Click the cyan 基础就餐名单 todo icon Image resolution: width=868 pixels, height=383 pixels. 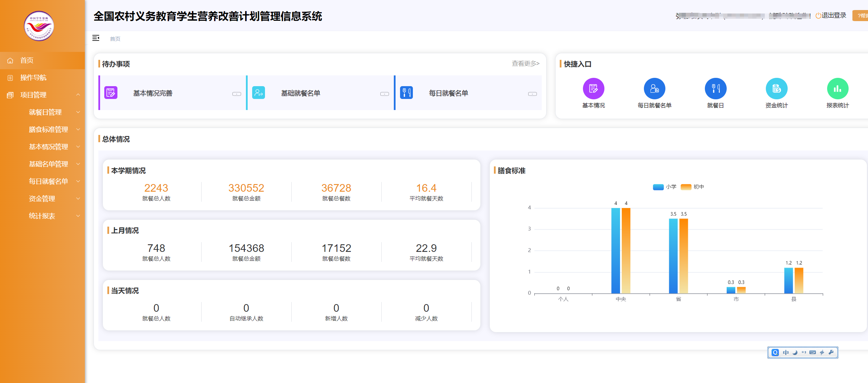pyautogui.click(x=259, y=93)
